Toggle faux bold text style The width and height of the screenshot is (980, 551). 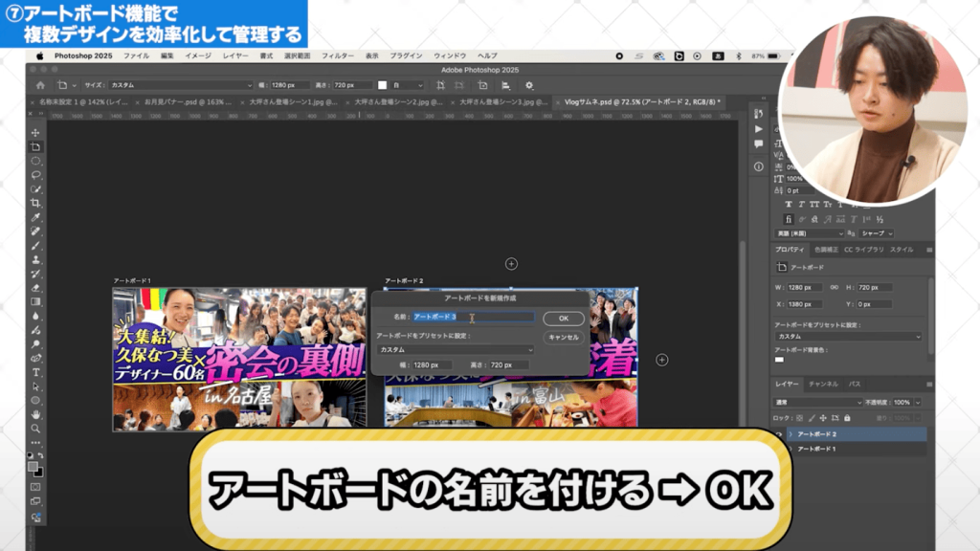coord(789,205)
